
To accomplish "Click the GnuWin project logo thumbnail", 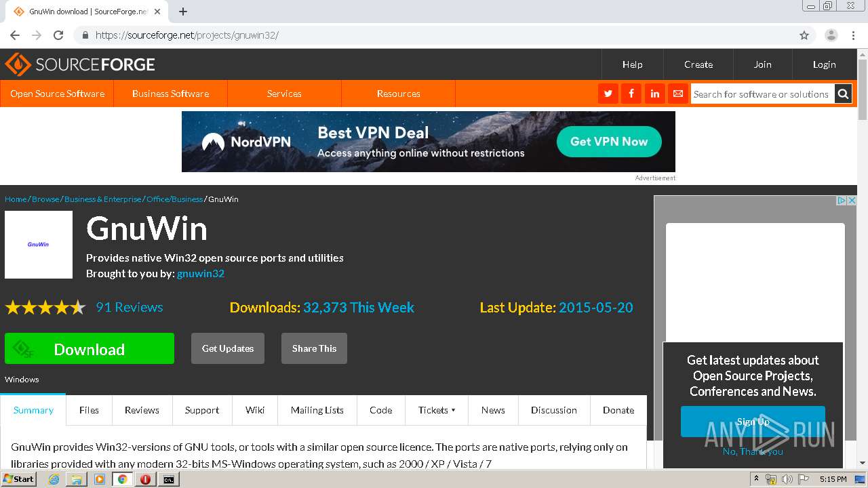I will coord(39,245).
